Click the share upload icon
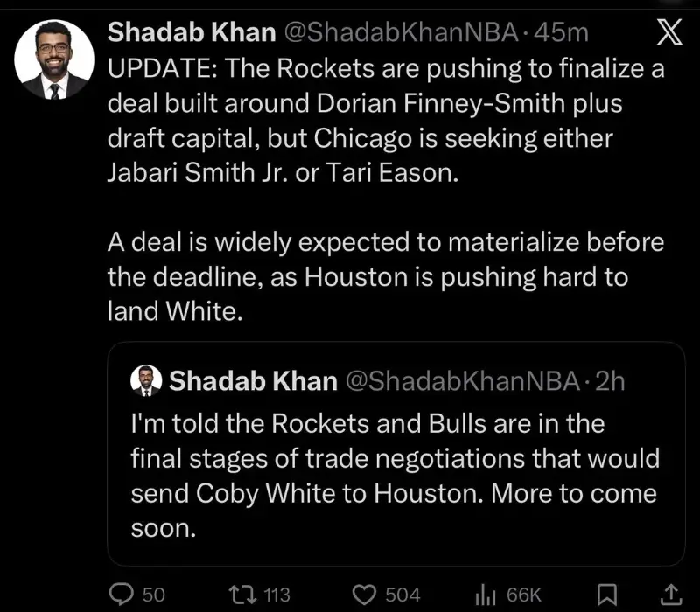The width and height of the screenshot is (700, 612). point(672,595)
